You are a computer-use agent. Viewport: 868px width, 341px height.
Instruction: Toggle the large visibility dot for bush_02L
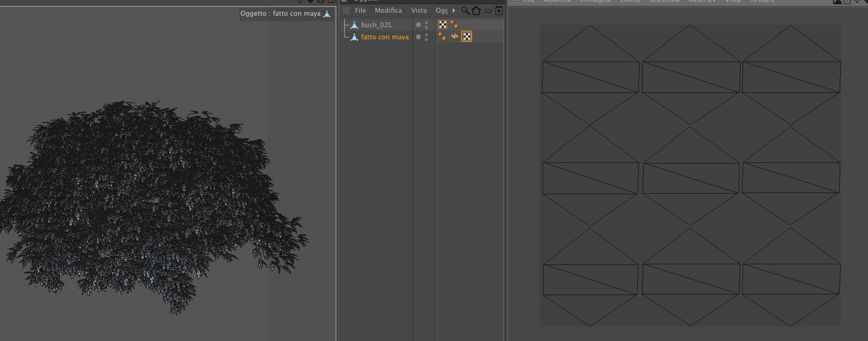pyautogui.click(x=418, y=25)
